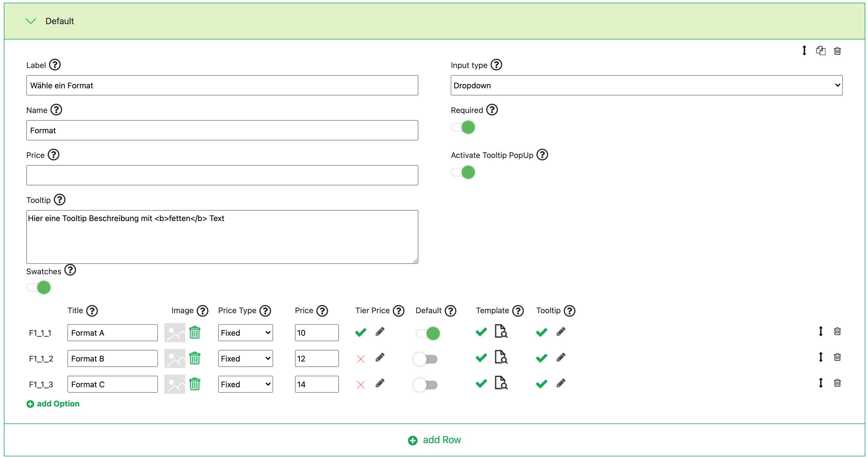Collapse the Default section chevron
This screenshot has height=458, width=868.
[31, 21]
